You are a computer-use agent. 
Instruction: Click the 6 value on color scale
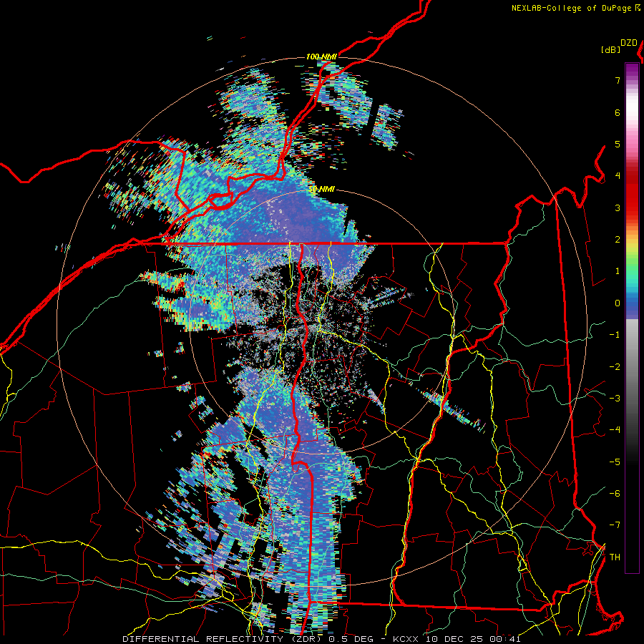pyautogui.click(x=618, y=112)
